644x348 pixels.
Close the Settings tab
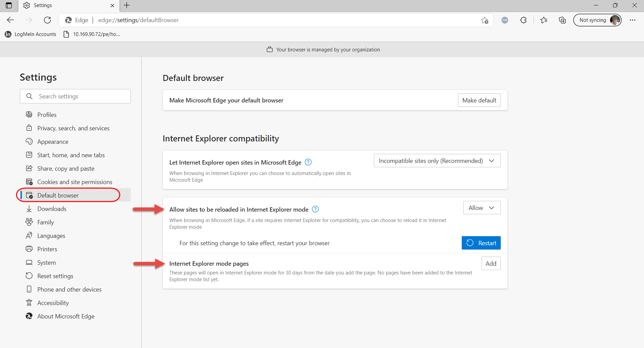(112, 5)
